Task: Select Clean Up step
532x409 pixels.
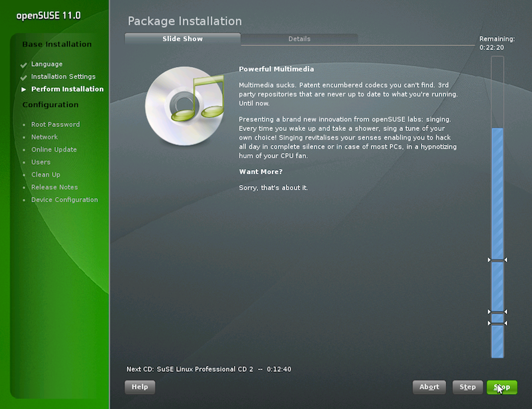Action: point(46,174)
